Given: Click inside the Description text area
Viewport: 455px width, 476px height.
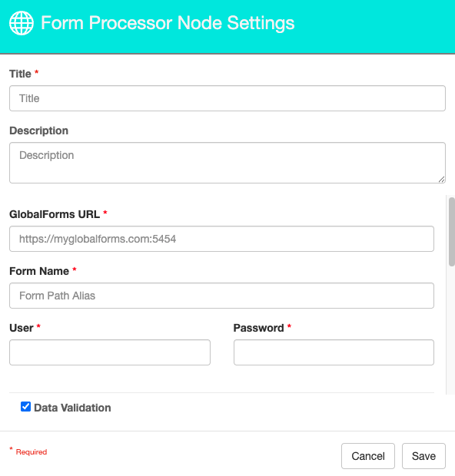Looking at the screenshot, I should 227,163.
